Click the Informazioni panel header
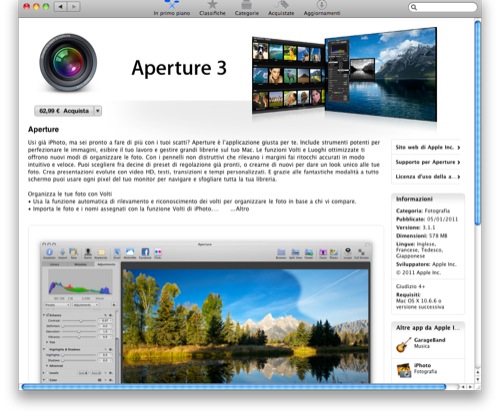The height and width of the screenshot is (416, 500). [x=428, y=199]
